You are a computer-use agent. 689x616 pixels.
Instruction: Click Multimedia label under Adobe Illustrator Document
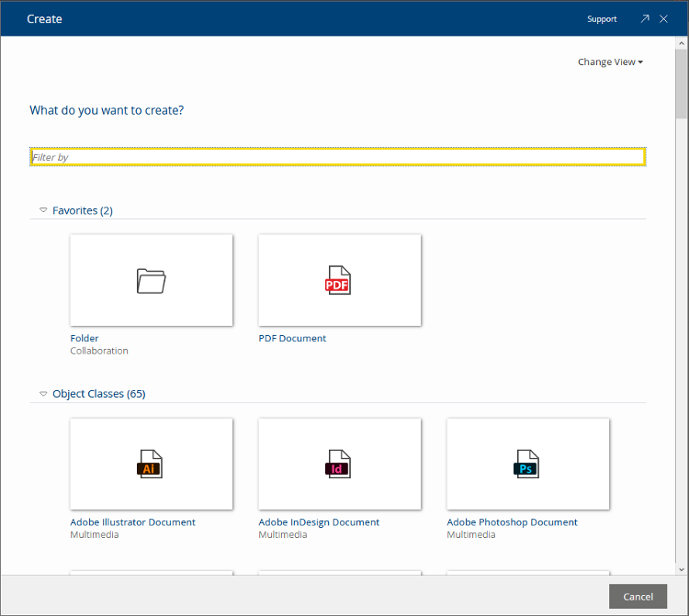click(x=94, y=535)
